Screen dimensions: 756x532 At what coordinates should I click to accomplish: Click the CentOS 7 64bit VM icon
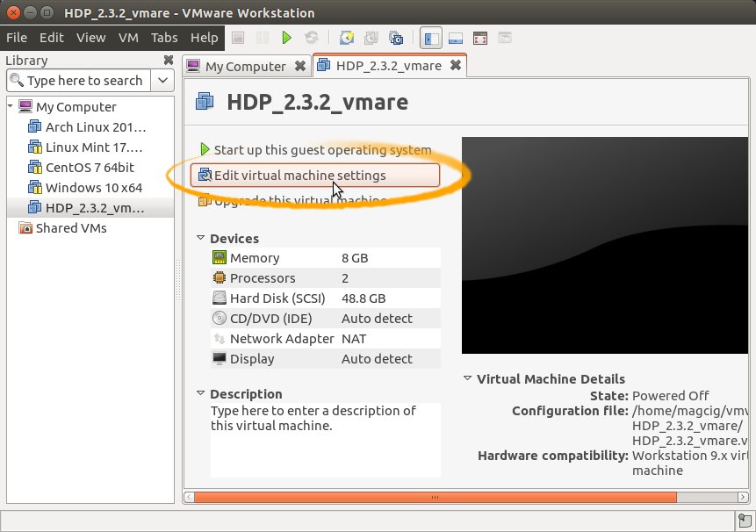click(35, 167)
